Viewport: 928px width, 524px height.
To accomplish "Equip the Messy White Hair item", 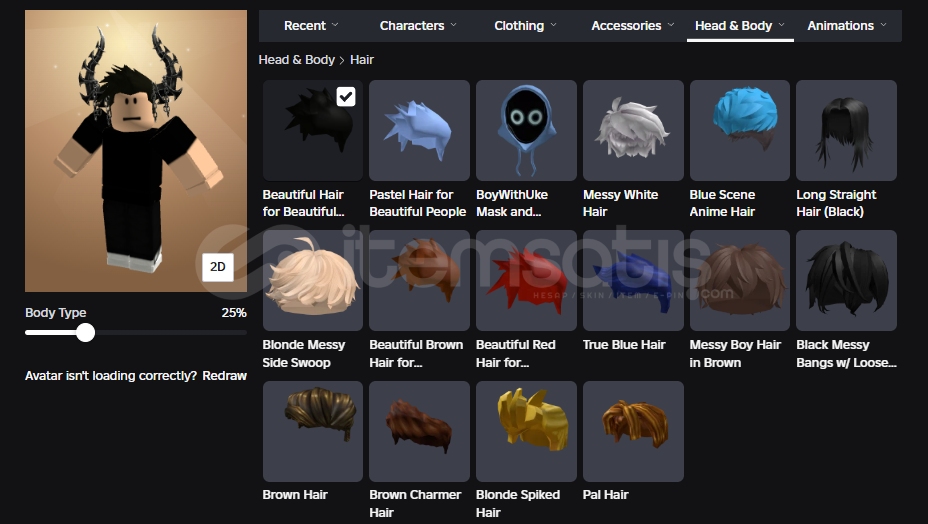I will [x=633, y=130].
